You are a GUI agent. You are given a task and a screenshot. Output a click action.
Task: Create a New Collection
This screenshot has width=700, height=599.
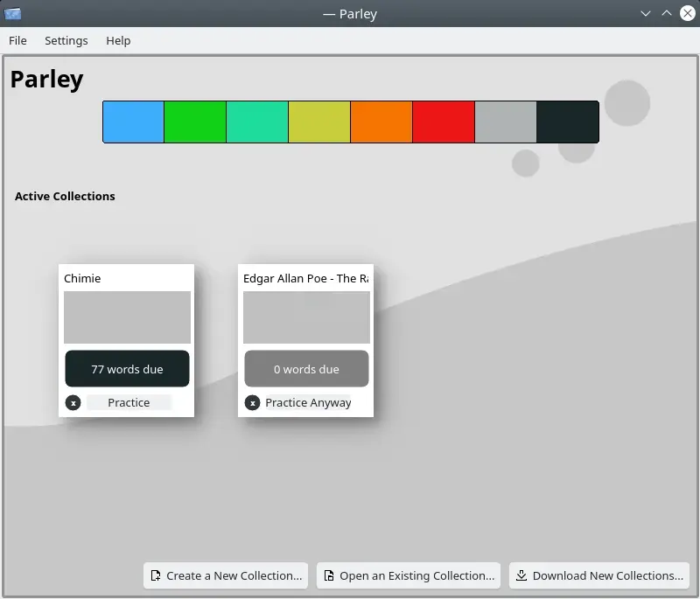pyautogui.click(x=226, y=575)
